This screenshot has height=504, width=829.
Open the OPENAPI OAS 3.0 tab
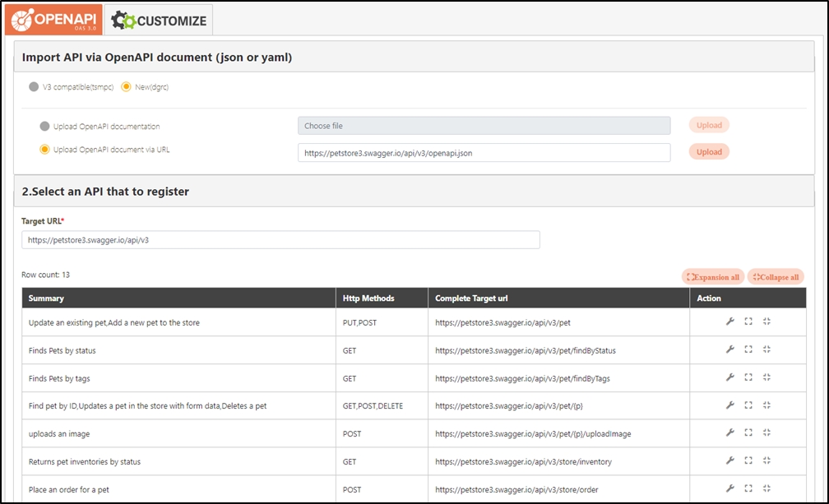point(53,20)
